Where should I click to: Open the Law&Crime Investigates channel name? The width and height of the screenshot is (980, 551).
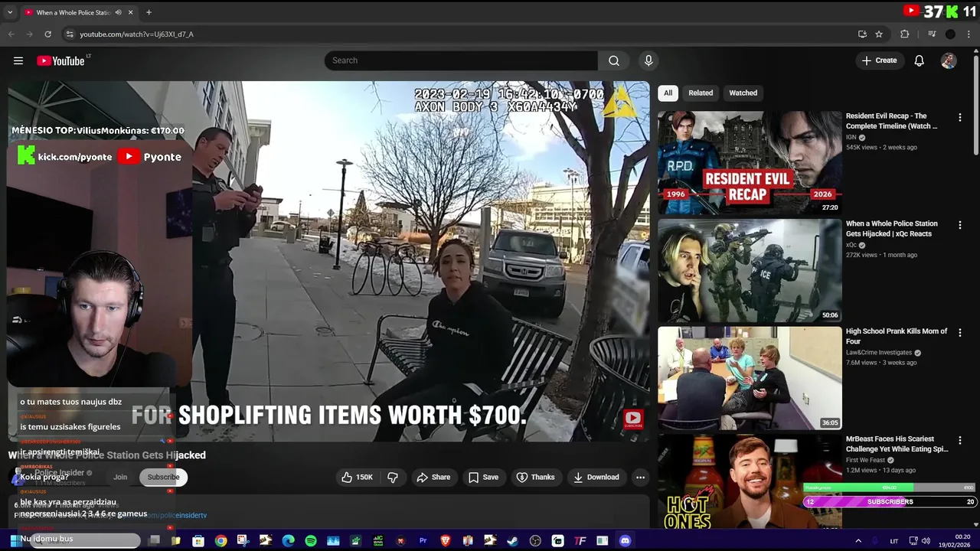879,353
